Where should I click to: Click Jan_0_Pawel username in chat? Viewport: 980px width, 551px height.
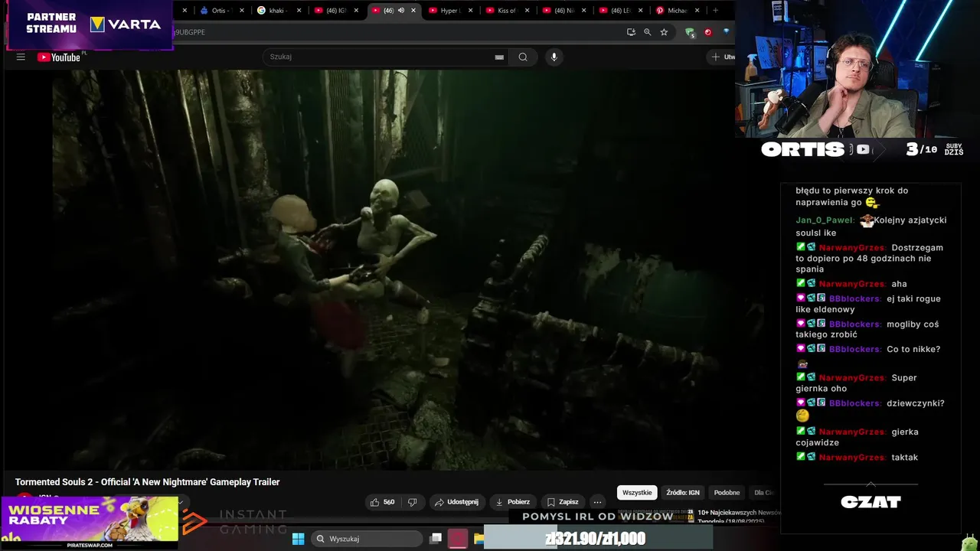click(825, 220)
